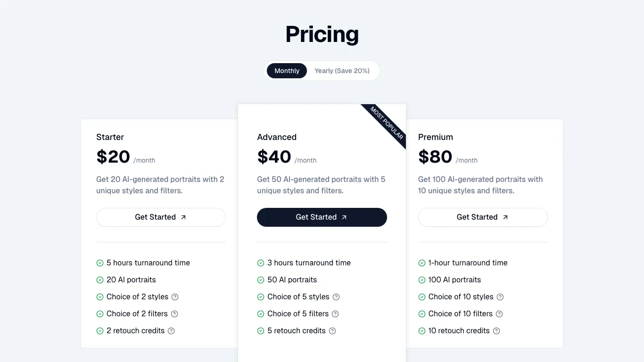Click the checkmark beside 5 retouch credits
The height and width of the screenshot is (362, 644).
(261, 330)
